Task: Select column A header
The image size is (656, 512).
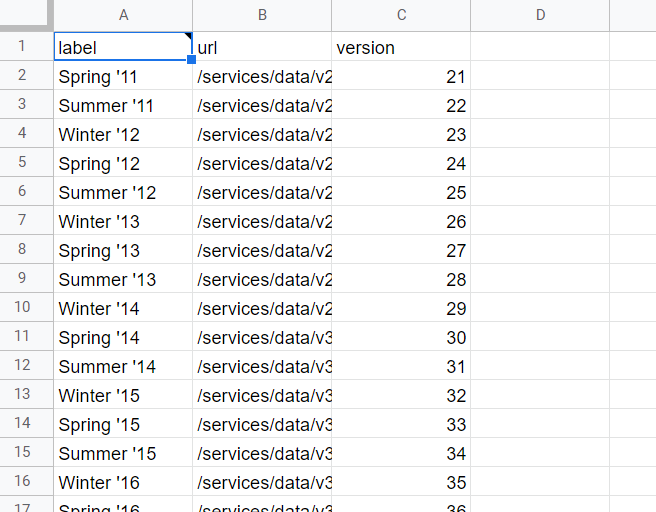Action: [x=123, y=15]
